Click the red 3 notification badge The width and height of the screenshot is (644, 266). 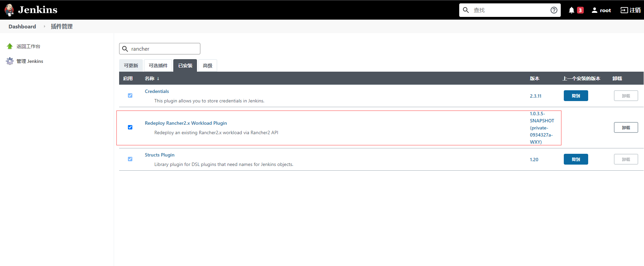[580, 10]
